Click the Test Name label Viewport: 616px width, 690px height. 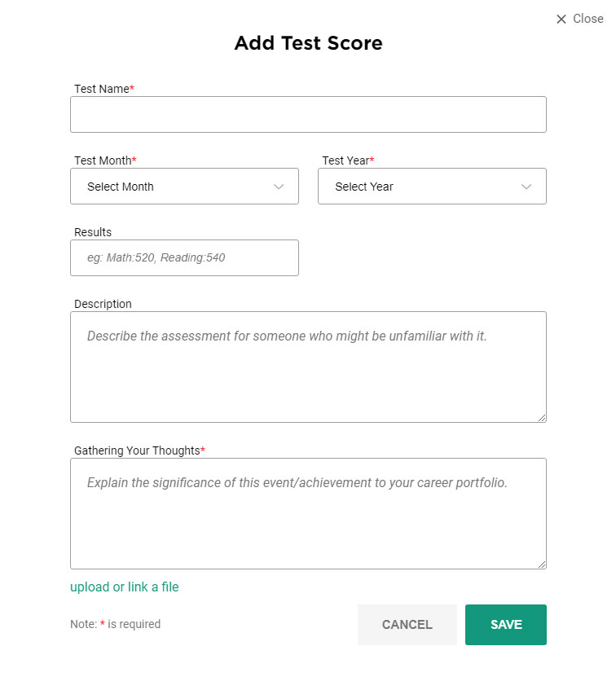(103, 89)
